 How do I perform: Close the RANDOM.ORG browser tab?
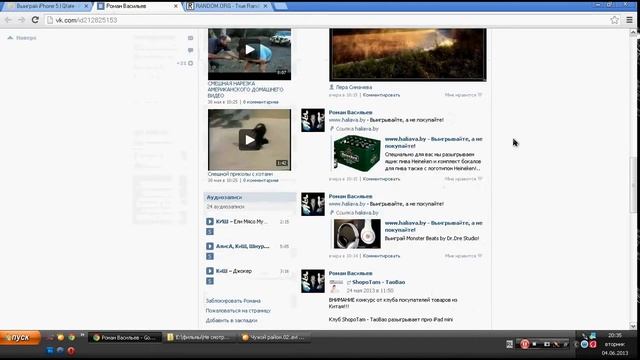tap(266, 6)
